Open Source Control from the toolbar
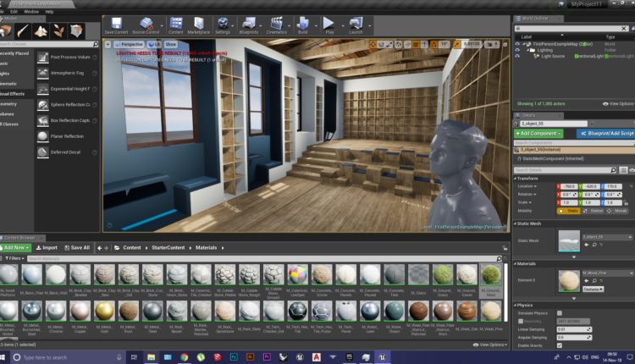 coord(147,24)
